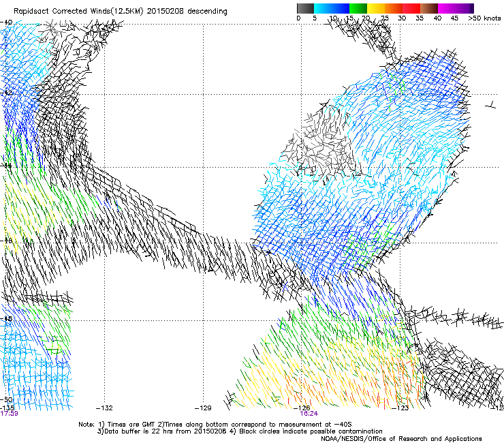Click the '-129' longitude axis label
504x443 pixels.
click(x=203, y=408)
